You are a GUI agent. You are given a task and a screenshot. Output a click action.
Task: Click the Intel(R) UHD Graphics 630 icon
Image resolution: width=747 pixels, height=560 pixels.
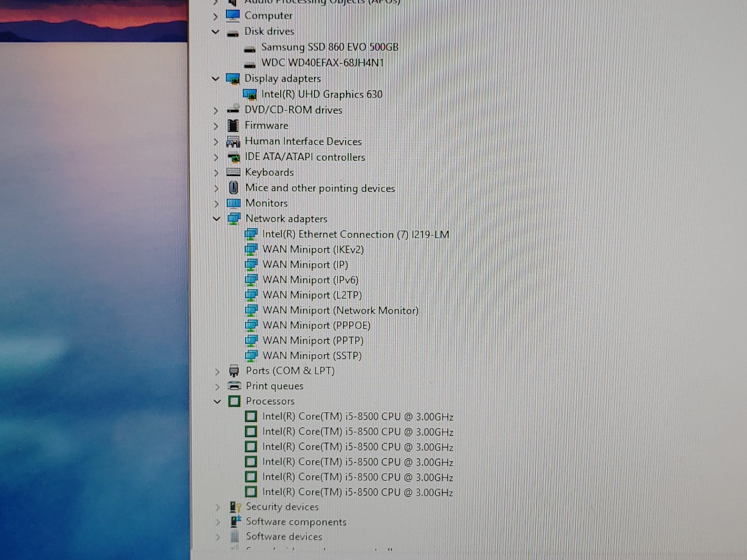[251, 94]
